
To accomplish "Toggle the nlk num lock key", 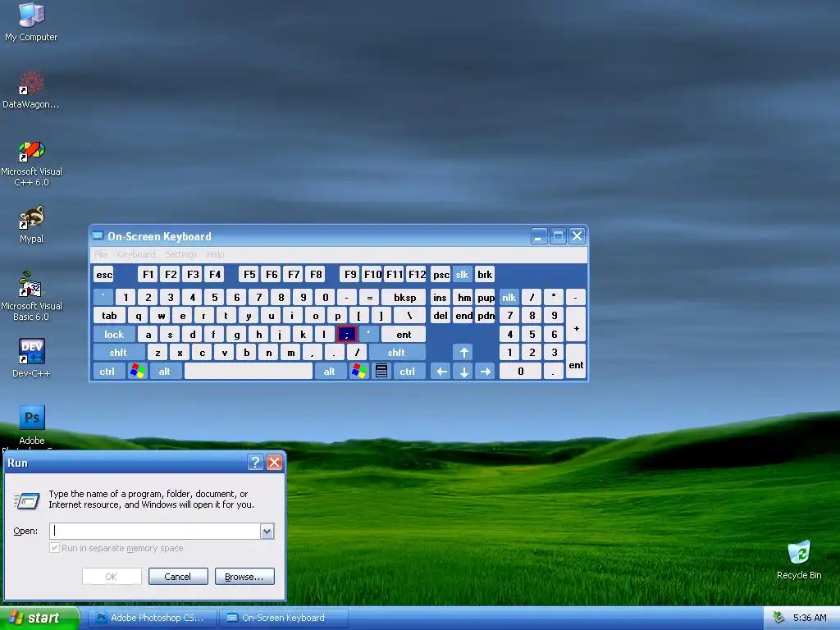I will tap(509, 297).
